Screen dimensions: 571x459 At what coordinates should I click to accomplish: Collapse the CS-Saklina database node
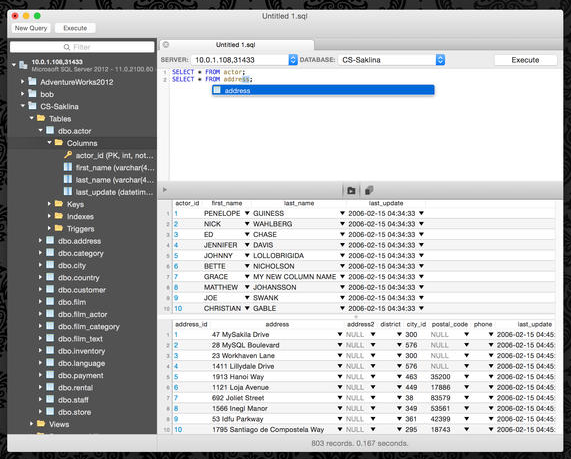pyautogui.click(x=23, y=106)
